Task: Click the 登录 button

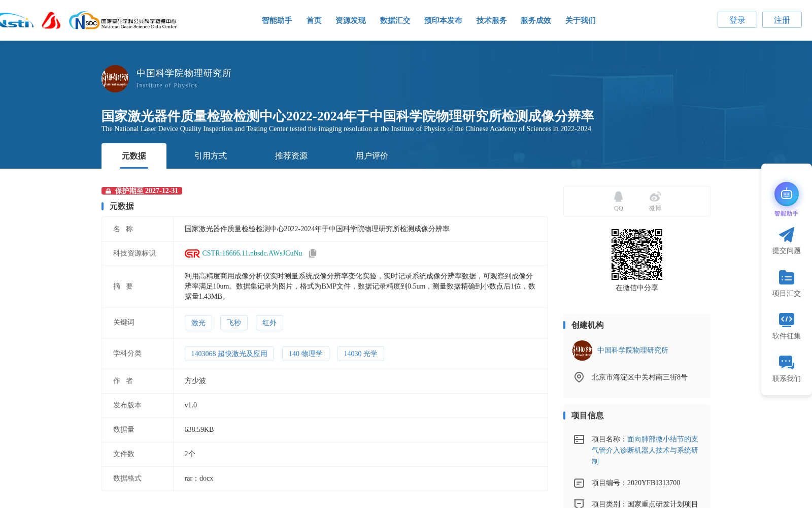Action: pyautogui.click(x=737, y=20)
